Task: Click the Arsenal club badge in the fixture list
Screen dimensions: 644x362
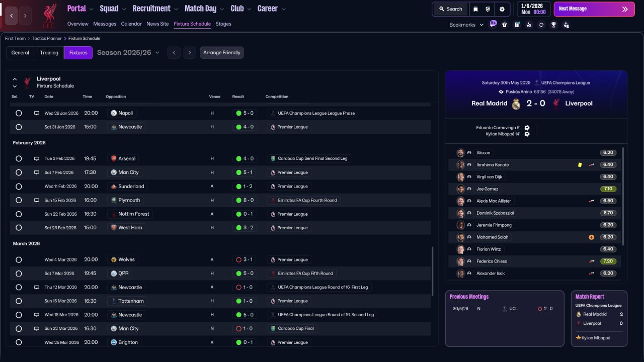Action: pos(114,158)
